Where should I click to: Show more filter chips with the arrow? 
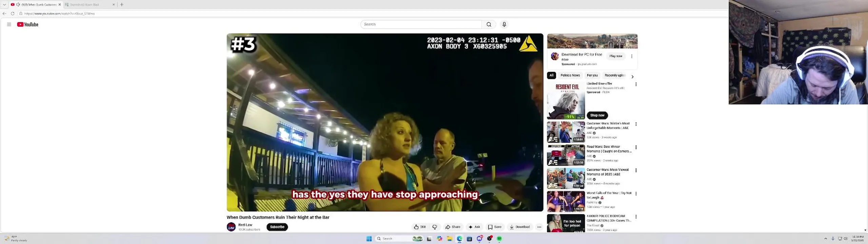tap(632, 77)
